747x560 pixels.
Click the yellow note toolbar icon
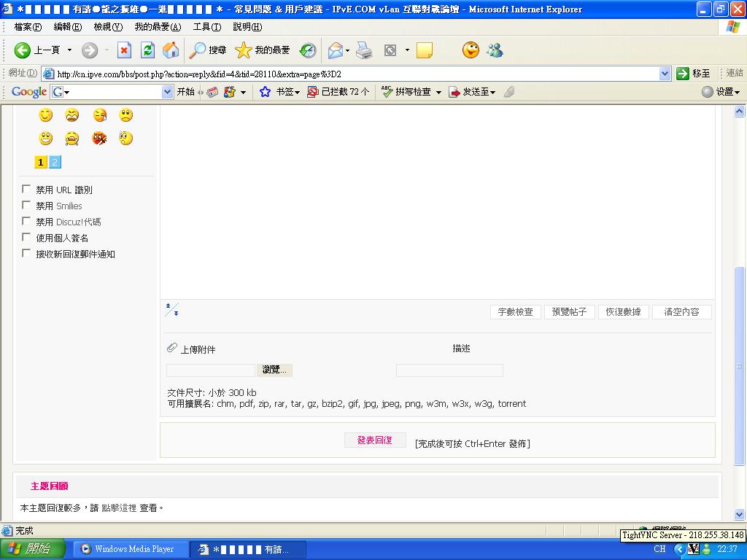(424, 50)
